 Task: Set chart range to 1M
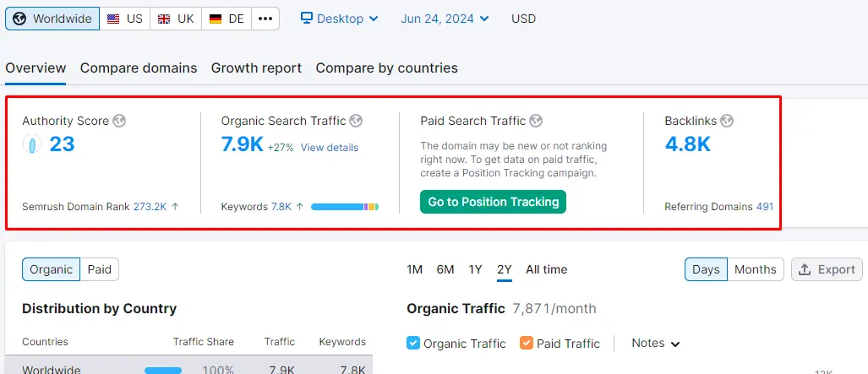coord(415,269)
